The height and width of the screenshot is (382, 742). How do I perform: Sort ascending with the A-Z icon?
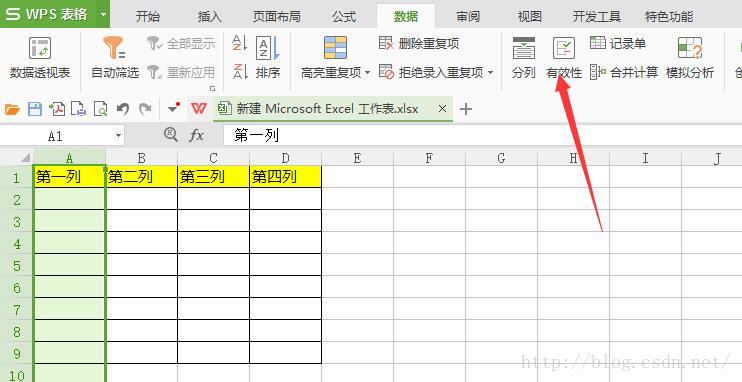pyautogui.click(x=240, y=43)
